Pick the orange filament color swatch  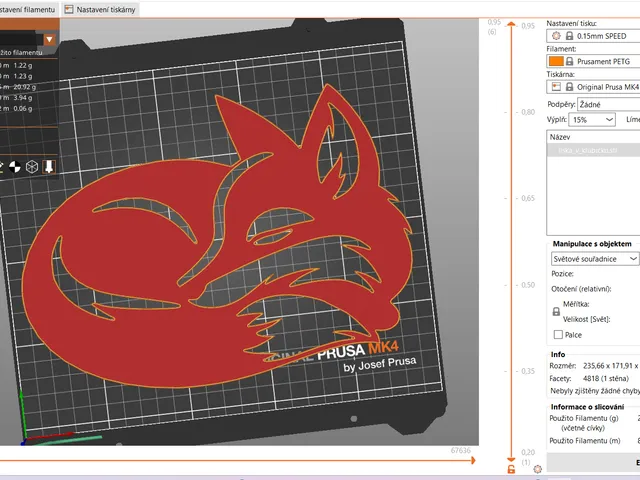[x=556, y=61]
